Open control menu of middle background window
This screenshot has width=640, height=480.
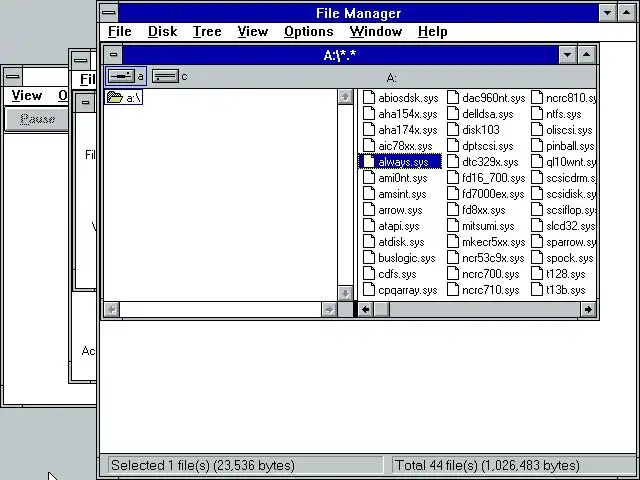tap(80, 61)
